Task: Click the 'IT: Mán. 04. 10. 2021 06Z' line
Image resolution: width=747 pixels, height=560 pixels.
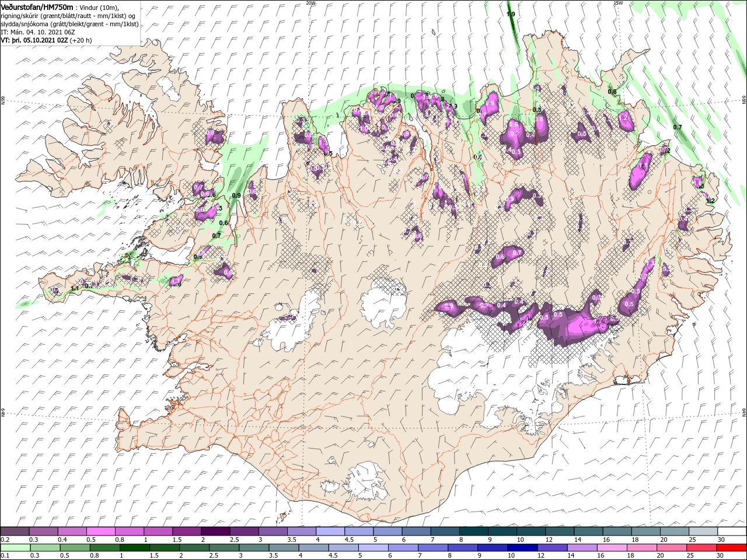Action: coord(39,33)
